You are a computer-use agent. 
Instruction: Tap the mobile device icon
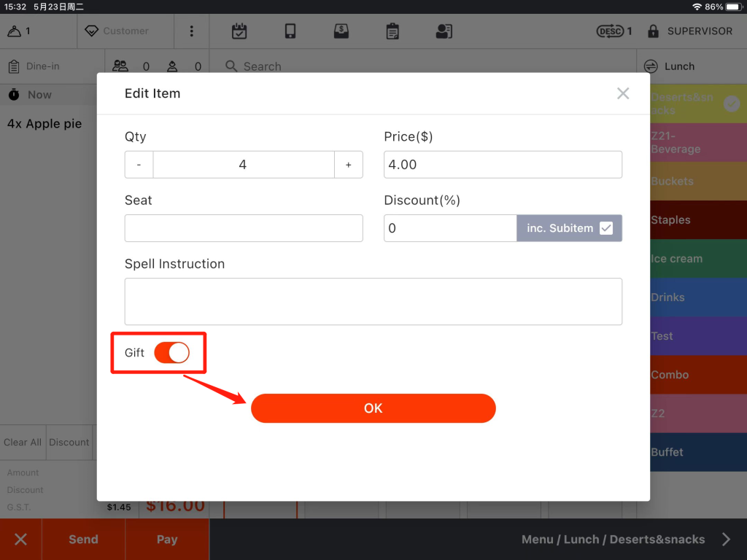[290, 31]
